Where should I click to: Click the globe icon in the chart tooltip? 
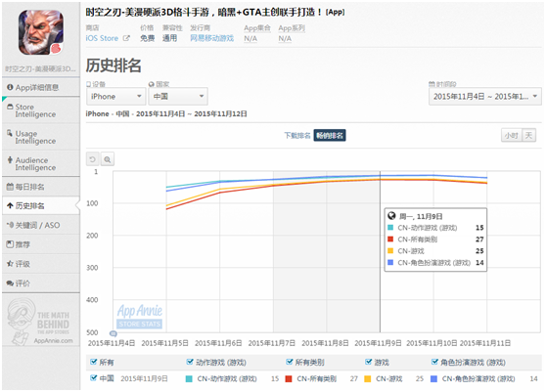coord(391,216)
